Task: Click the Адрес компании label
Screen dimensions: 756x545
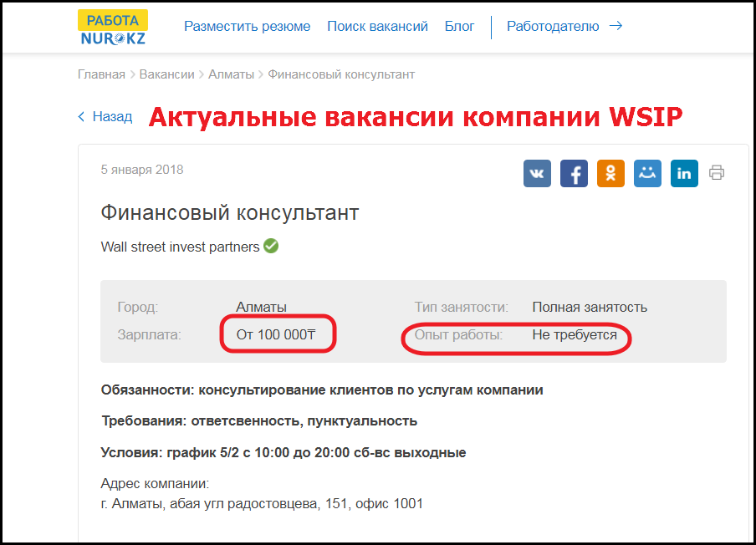Action: coord(155,483)
